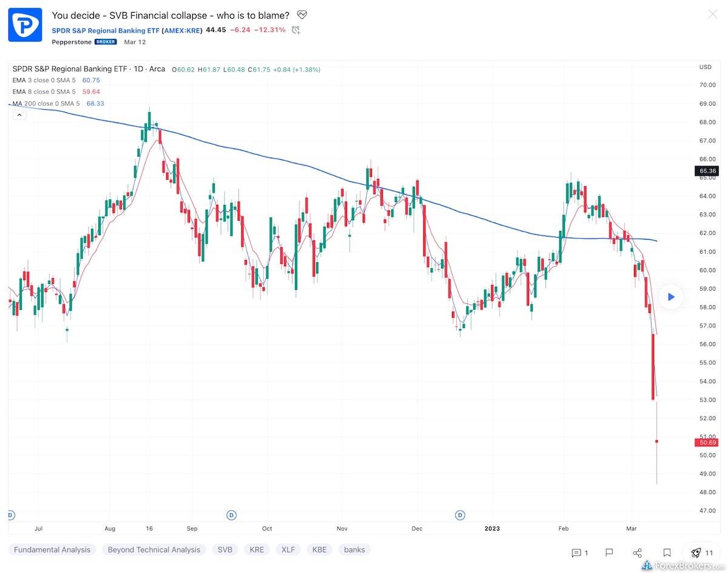Click the alert clock icon beside price change
The height and width of the screenshot is (573, 728).
[x=296, y=30]
